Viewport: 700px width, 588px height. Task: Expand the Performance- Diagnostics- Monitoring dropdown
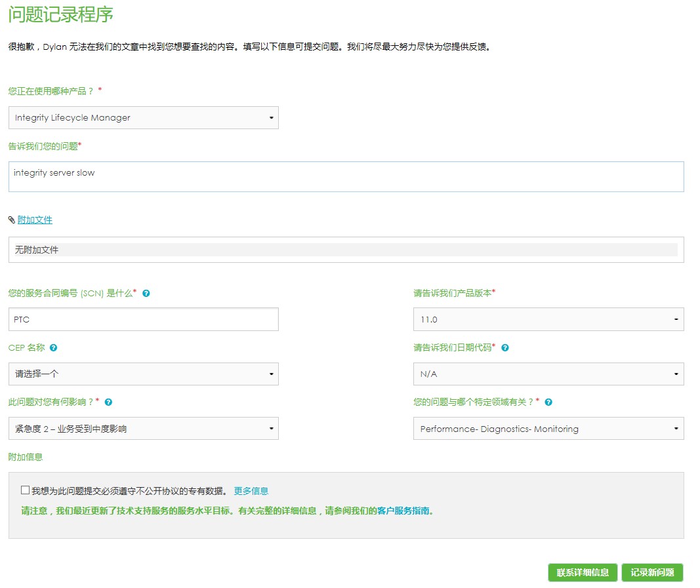[x=548, y=429]
